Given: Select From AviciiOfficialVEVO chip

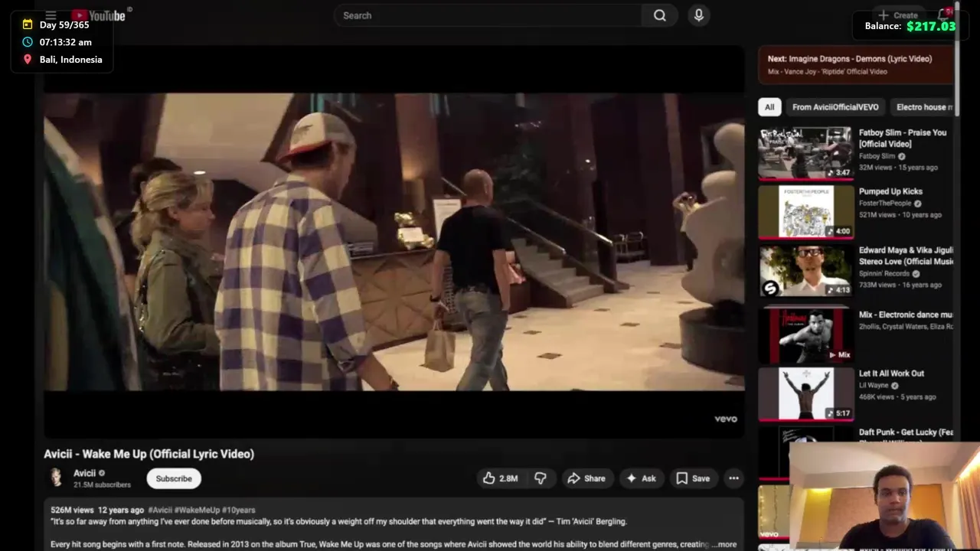Looking at the screenshot, I should coord(835,107).
